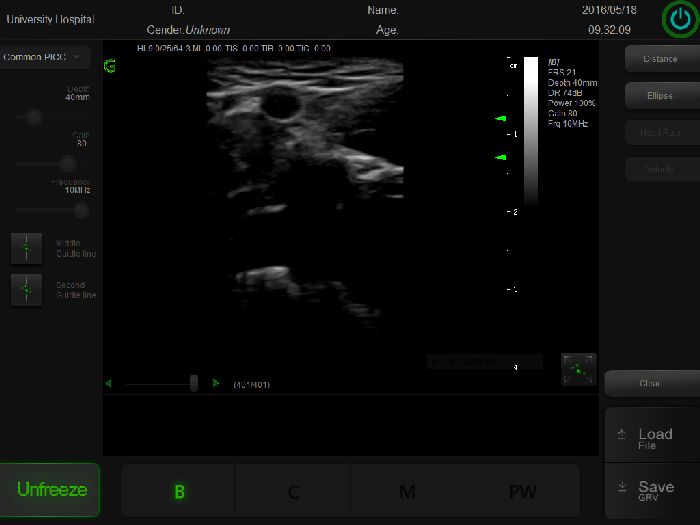The height and width of the screenshot is (525, 700).
Task: Step cine loop back with left arrow
Action: coord(109,383)
